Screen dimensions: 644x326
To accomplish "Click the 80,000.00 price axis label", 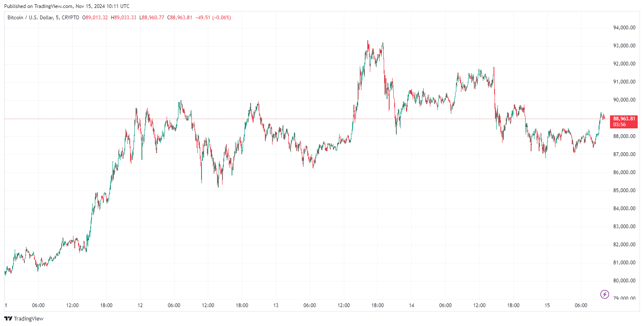I will pos(623,281).
